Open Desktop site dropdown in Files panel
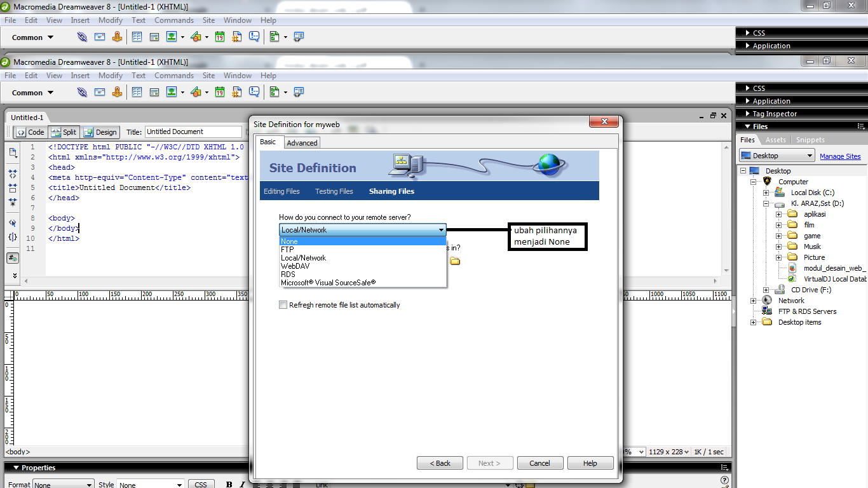868x488 pixels. [x=776, y=156]
